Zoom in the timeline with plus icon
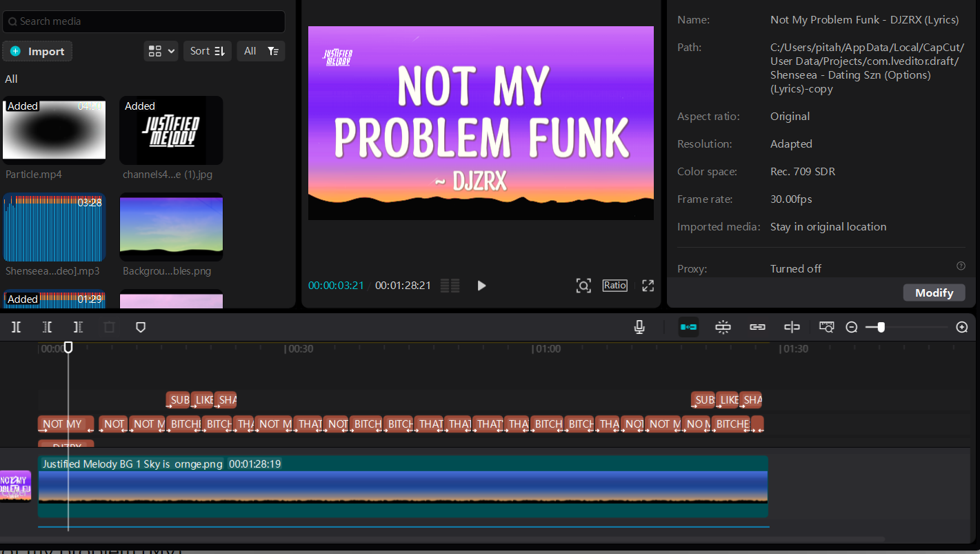The image size is (980, 554). pyautogui.click(x=962, y=327)
